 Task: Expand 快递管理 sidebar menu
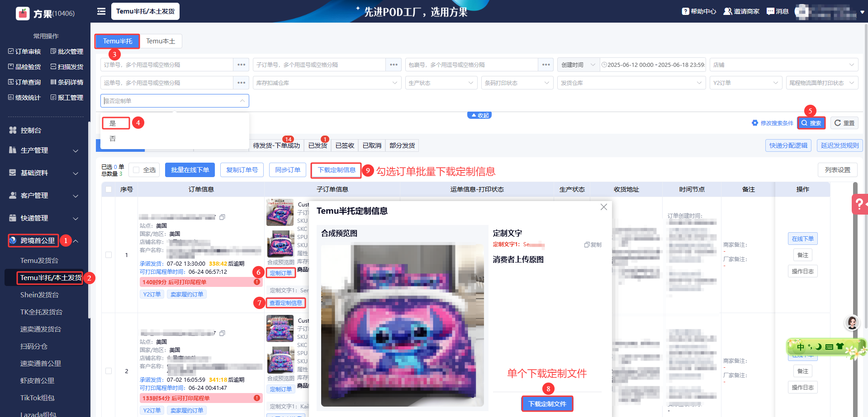point(44,218)
